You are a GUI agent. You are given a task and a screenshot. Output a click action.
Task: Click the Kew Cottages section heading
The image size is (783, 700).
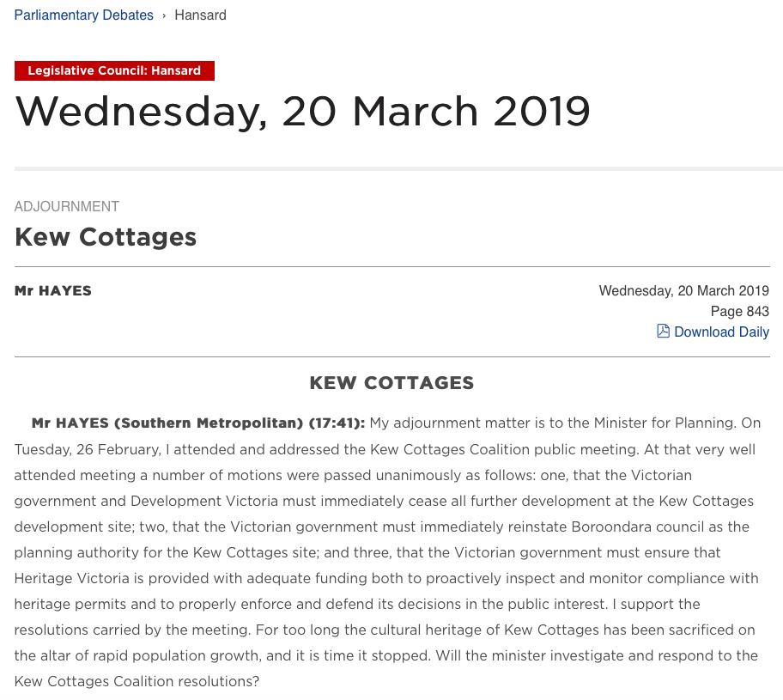click(x=105, y=237)
